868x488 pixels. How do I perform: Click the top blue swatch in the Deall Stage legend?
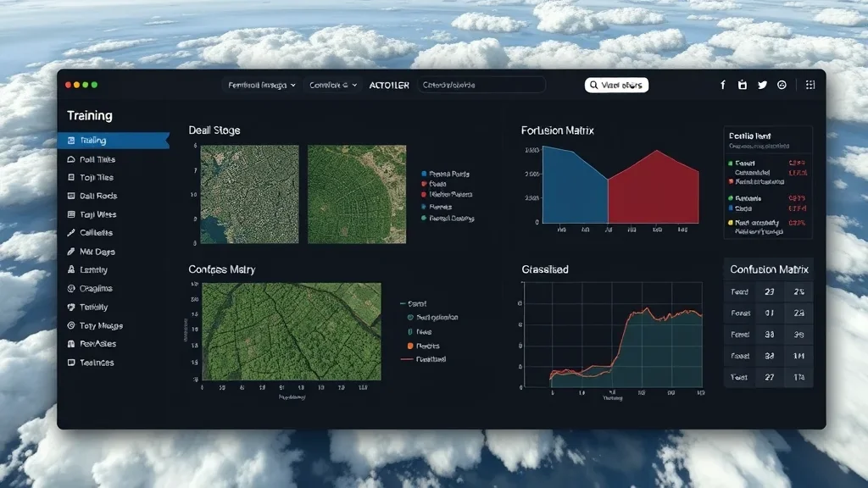[x=424, y=174]
